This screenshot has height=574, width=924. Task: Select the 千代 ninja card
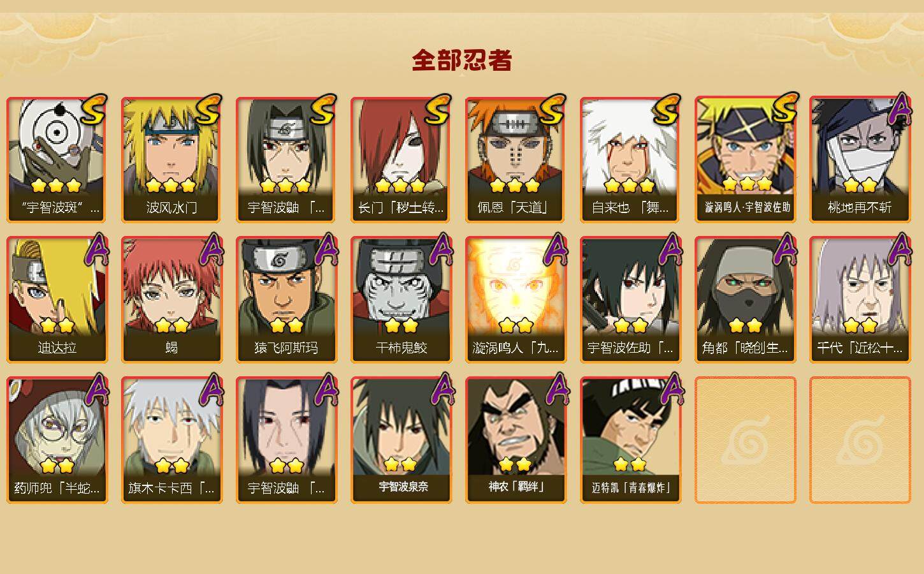tap(860, 300)
